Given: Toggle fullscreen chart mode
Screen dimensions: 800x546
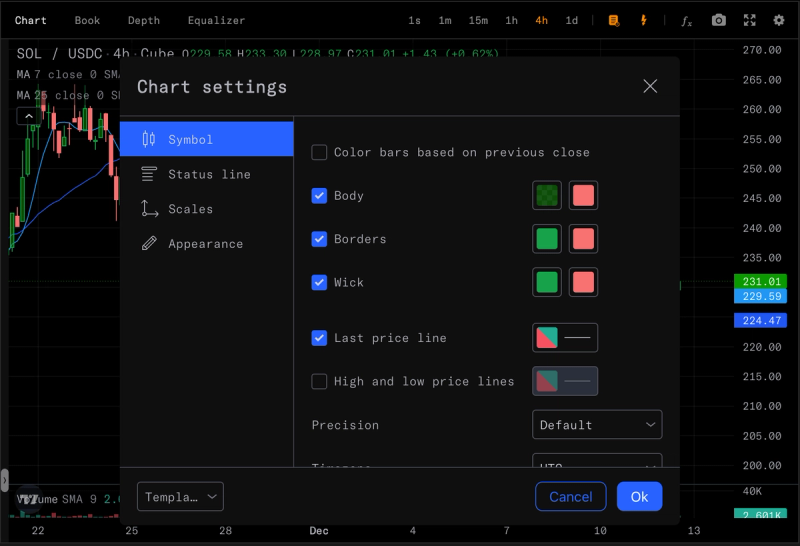Looking at the screenshot, I should 749,20.
